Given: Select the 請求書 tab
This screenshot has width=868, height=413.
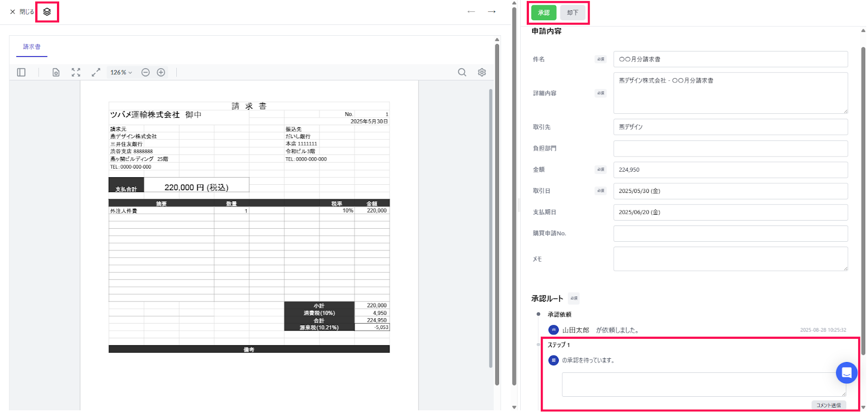Looking at the screenshot, I should (32, 47).
